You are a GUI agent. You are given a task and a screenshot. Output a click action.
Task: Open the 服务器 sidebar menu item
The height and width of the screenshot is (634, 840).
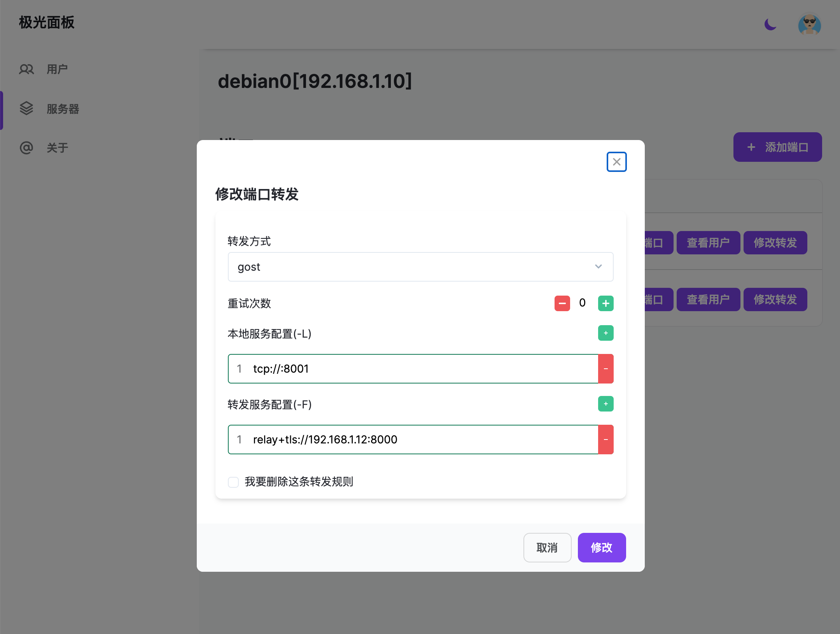click(62, 109)
